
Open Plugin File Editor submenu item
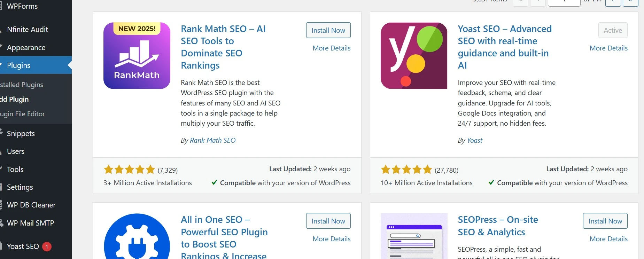click(x=23, y=114)
